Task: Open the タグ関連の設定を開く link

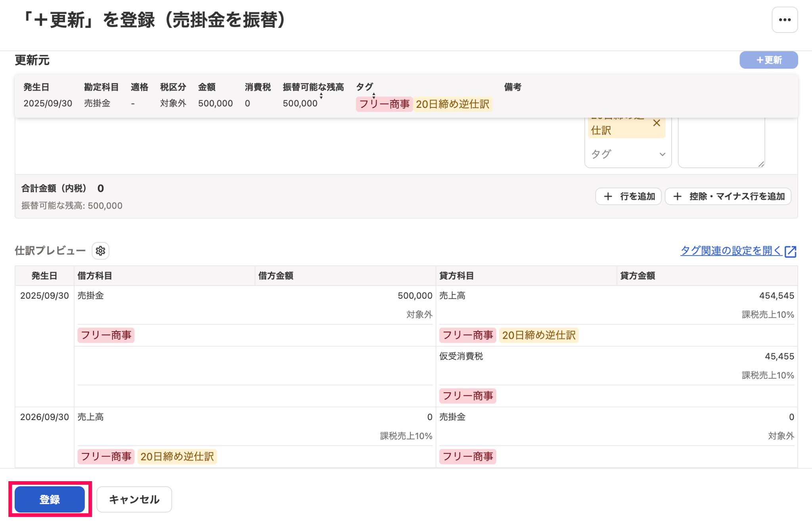Action: click(731, 251)
